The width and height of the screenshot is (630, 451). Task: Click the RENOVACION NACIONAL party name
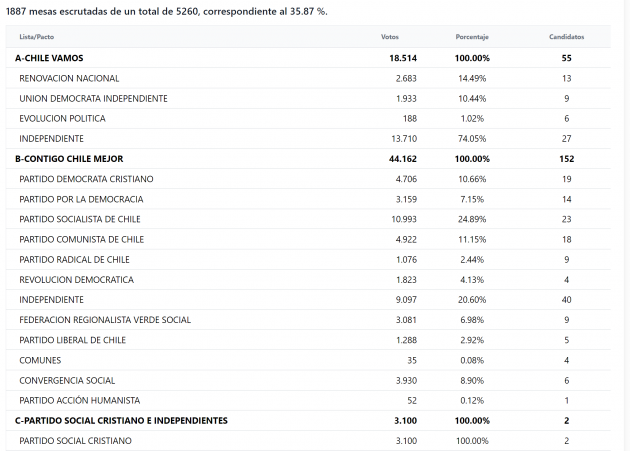pyautogui.click(x=69, y=78)
